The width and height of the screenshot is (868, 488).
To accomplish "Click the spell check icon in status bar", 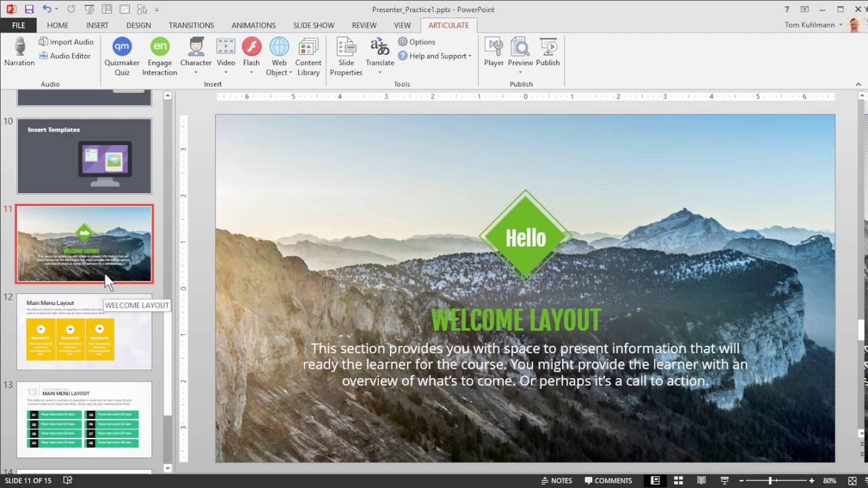I will click(x=68, y=481).
